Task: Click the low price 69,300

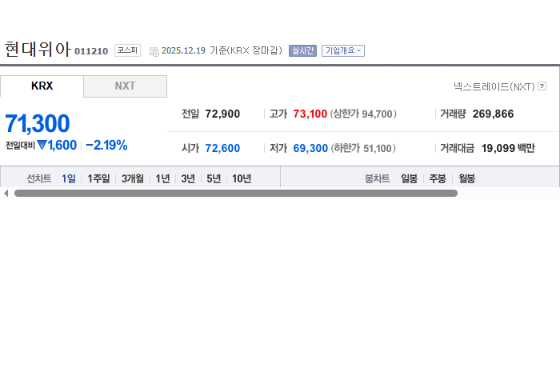Action: tap(310, 148)
